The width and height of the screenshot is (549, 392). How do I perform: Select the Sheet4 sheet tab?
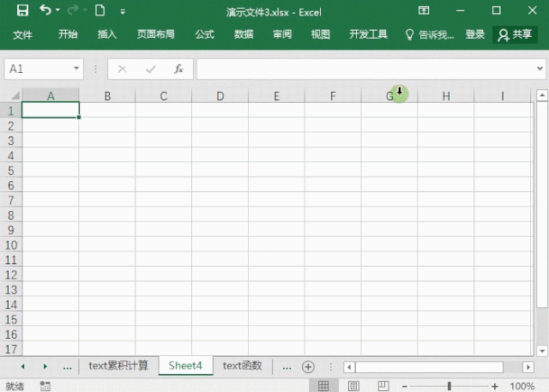[x=185, y=365]
